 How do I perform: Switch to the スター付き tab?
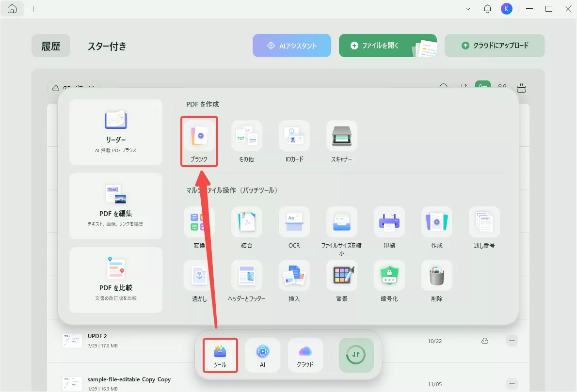click(107, 46)
